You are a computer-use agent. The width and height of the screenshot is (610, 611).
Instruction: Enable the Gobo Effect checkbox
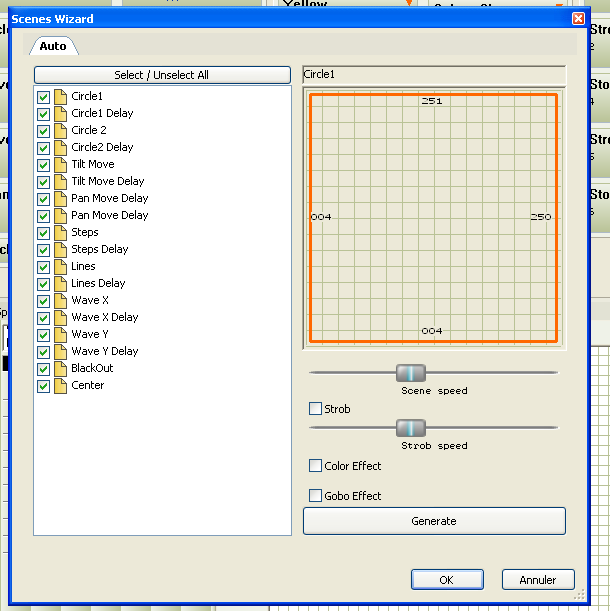point(315,496)
